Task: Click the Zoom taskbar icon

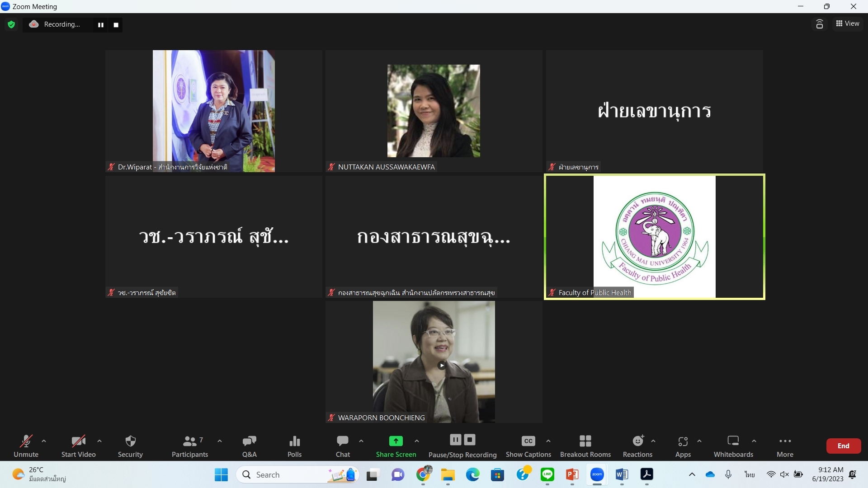Action: (x=597, y=475)
